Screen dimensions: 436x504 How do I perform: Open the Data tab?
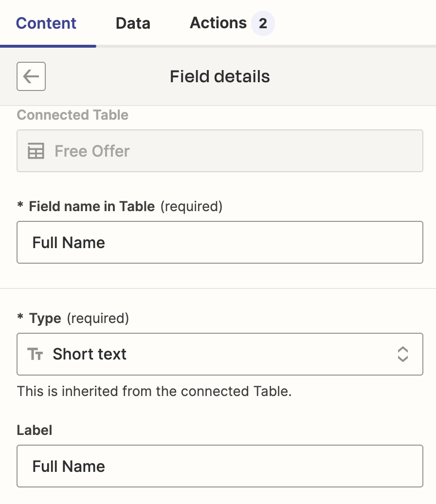tap(133, 23)
